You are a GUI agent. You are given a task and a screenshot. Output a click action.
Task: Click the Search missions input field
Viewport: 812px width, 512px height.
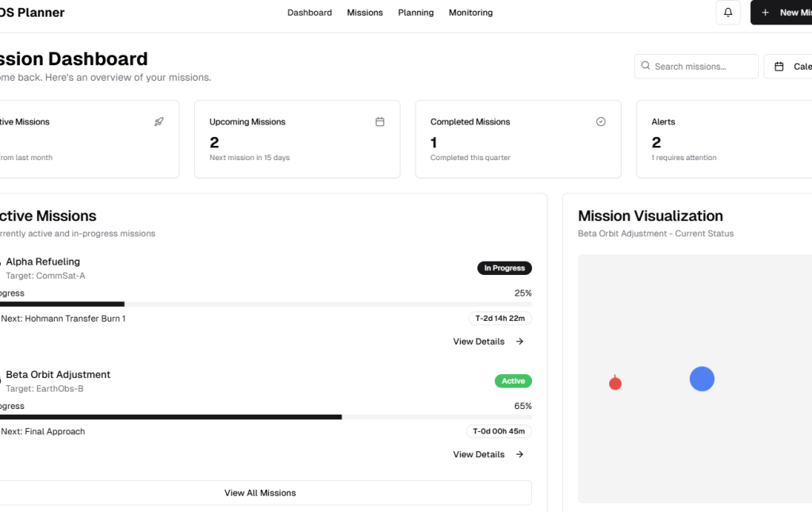click(696, 67)
